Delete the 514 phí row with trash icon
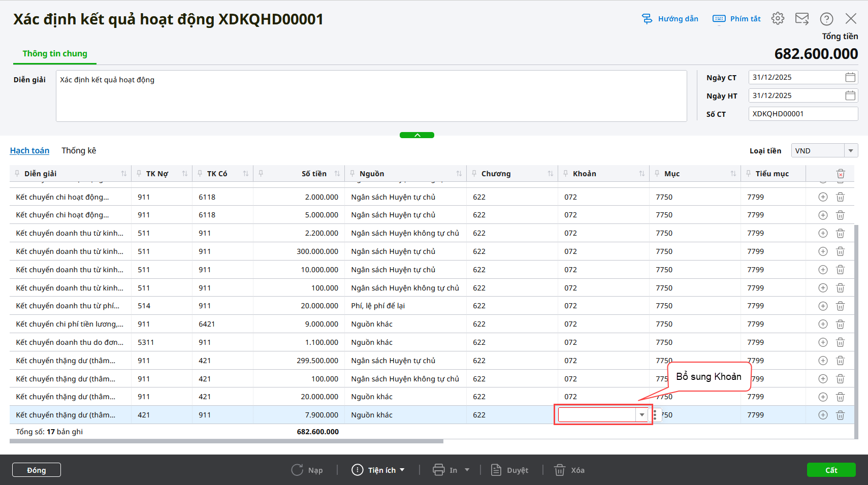The image size is (868, 485). tap(841, 306)
